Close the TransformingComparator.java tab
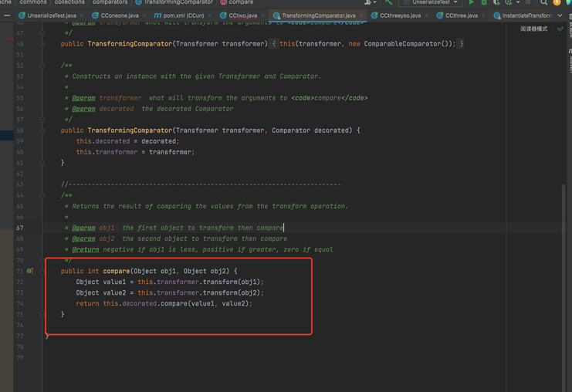The width and height of the screenshot is (572, 392). tap(360, 15)
